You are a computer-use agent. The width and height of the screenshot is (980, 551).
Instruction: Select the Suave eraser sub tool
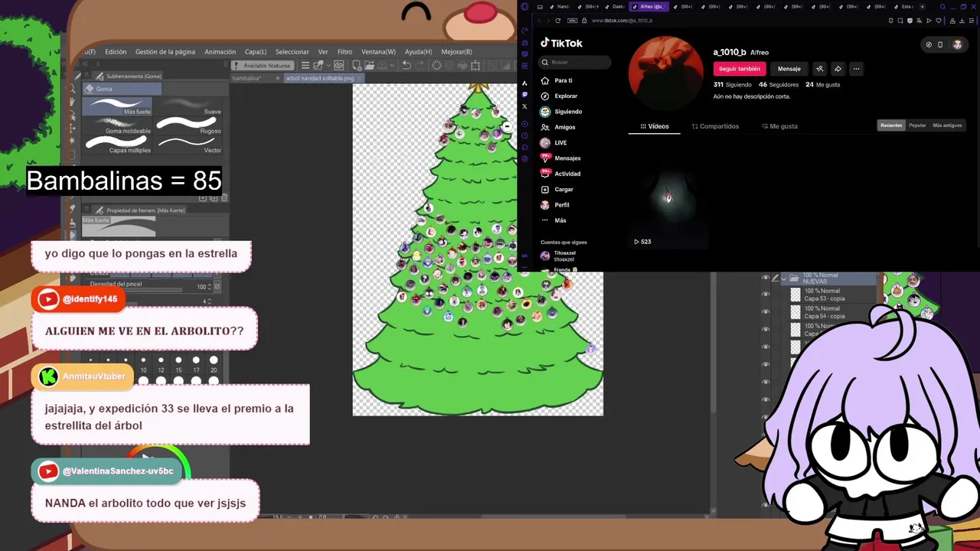click(x=188, y=106)
